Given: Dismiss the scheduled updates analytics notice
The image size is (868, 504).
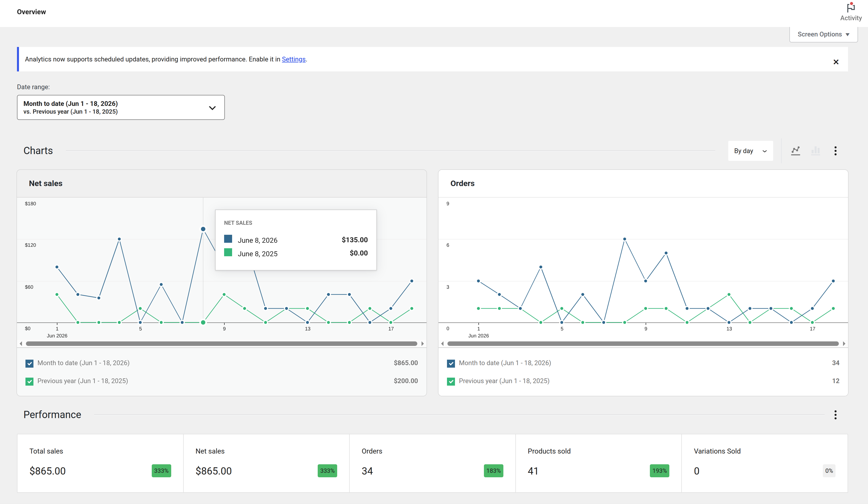Looking at the screenshot, I should coord(836,62).
